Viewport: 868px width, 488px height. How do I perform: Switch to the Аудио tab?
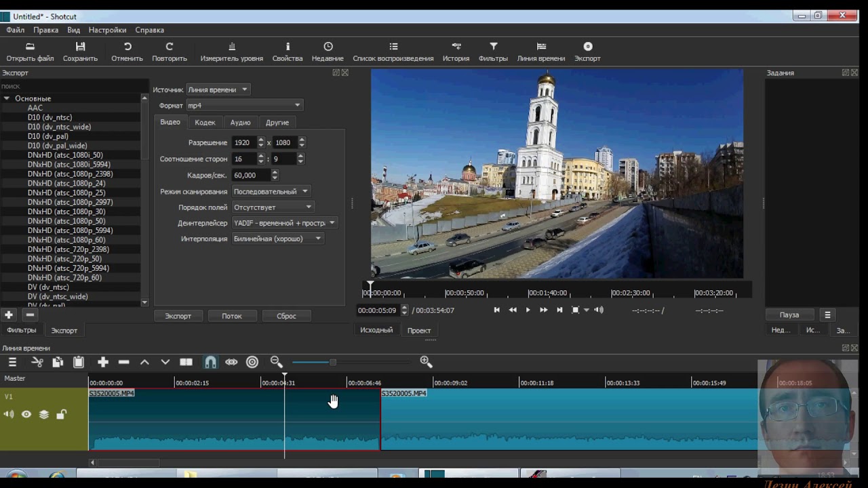240,123
